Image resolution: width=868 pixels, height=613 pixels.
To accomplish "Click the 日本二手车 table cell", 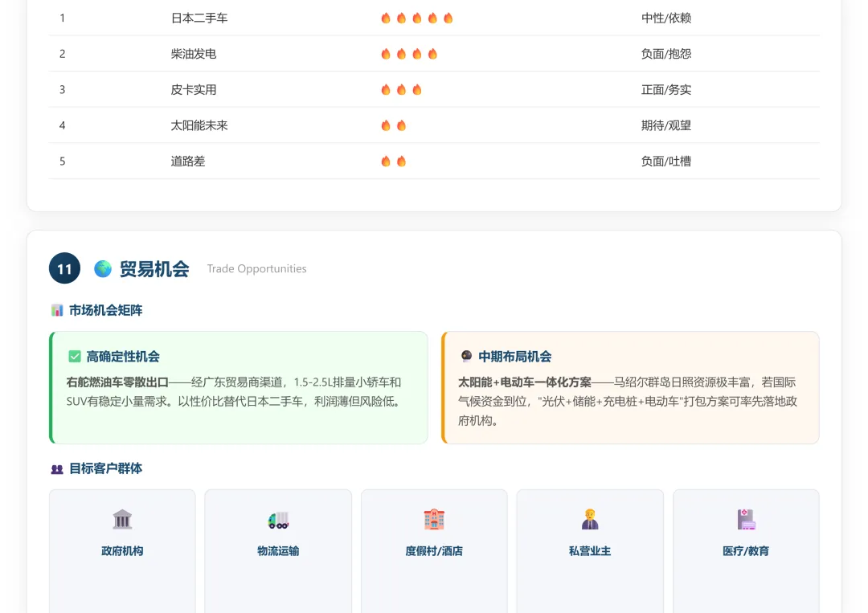I will tap(199, 18).
